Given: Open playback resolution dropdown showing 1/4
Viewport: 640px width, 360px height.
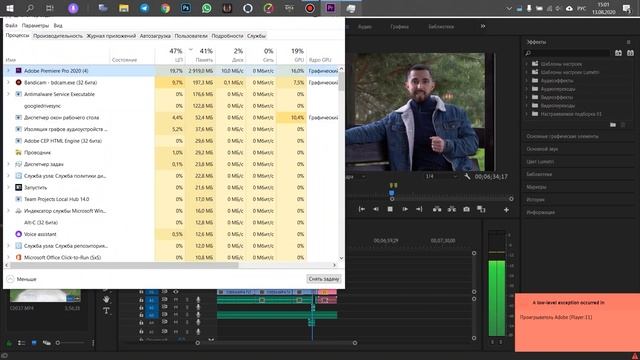Looking at the screenshot, I should (441, 176).
